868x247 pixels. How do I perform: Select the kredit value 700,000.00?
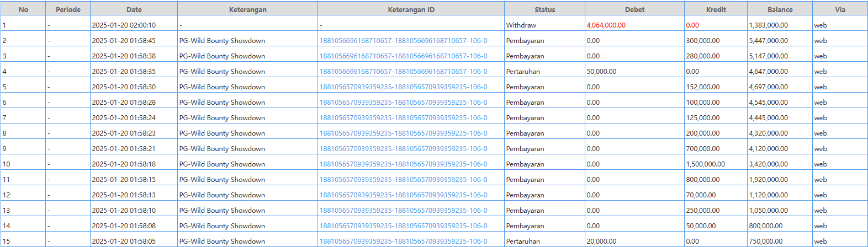[x=703, y=149]
